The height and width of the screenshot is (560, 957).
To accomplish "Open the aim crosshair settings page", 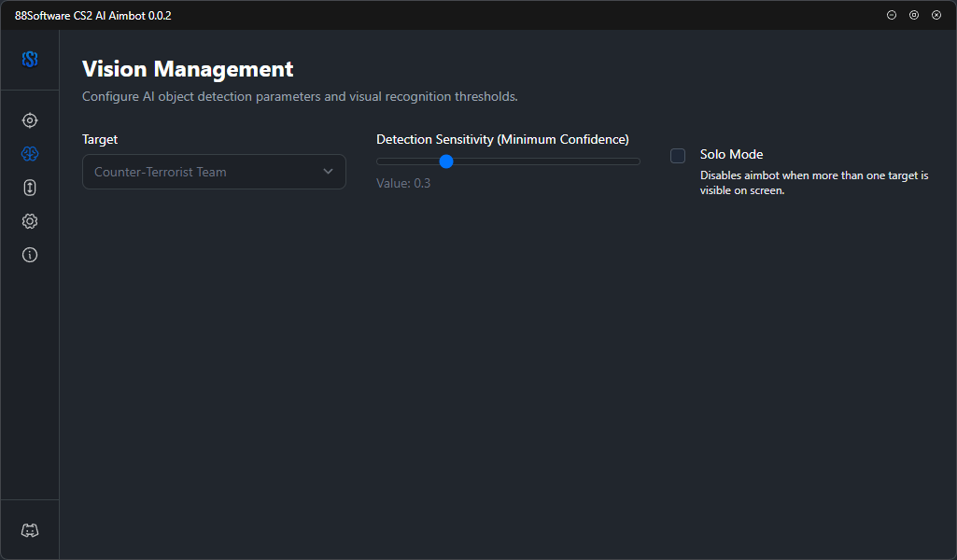I will 30,120.
